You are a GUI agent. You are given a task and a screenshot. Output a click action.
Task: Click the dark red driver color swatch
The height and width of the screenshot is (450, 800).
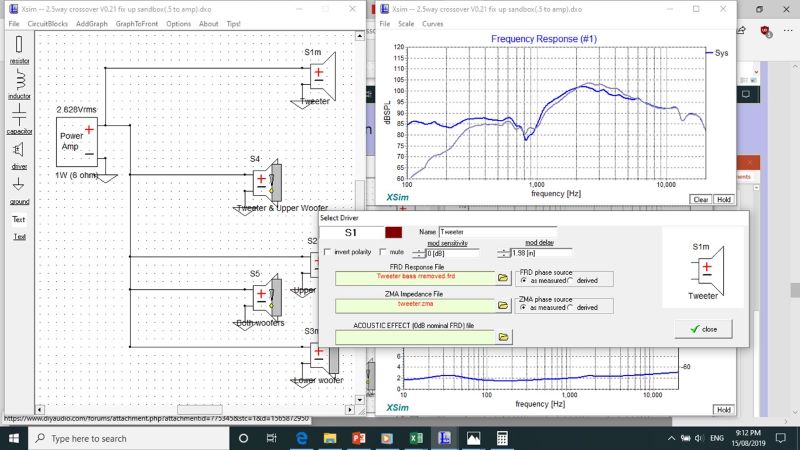point(393,232)
